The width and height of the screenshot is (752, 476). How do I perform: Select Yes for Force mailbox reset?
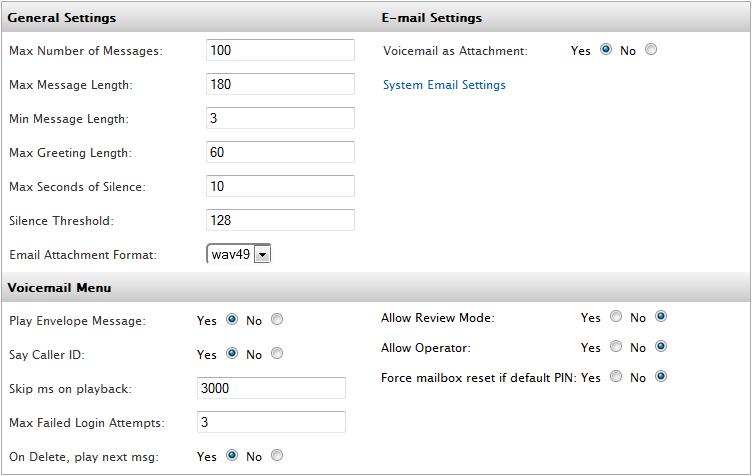[616, 377]
